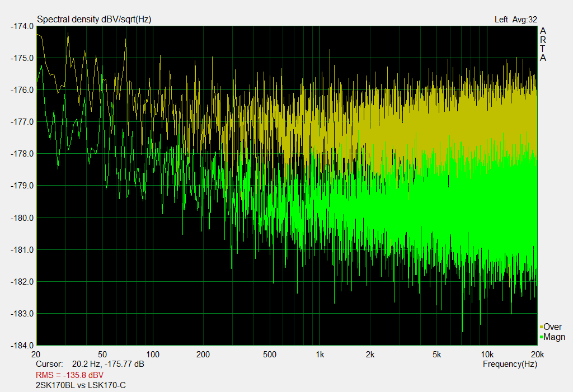Image resolution: width=573 pixels, height=392 pixels.
Task: Click the Cursor 20.2 Hz readout
Action: 90,364
